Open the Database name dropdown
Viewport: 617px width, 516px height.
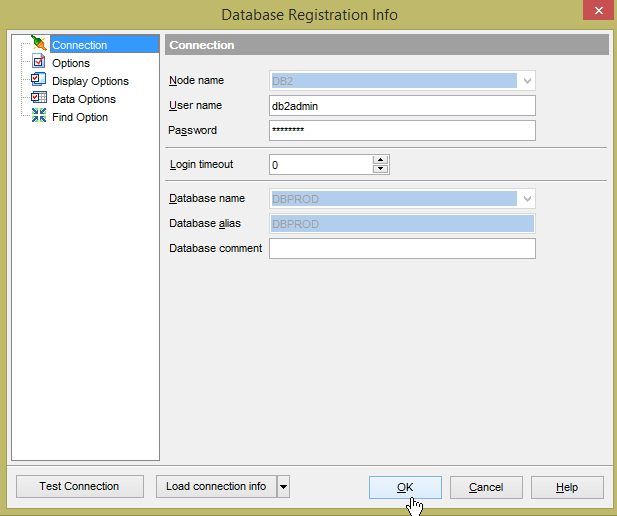click(527, 199)
